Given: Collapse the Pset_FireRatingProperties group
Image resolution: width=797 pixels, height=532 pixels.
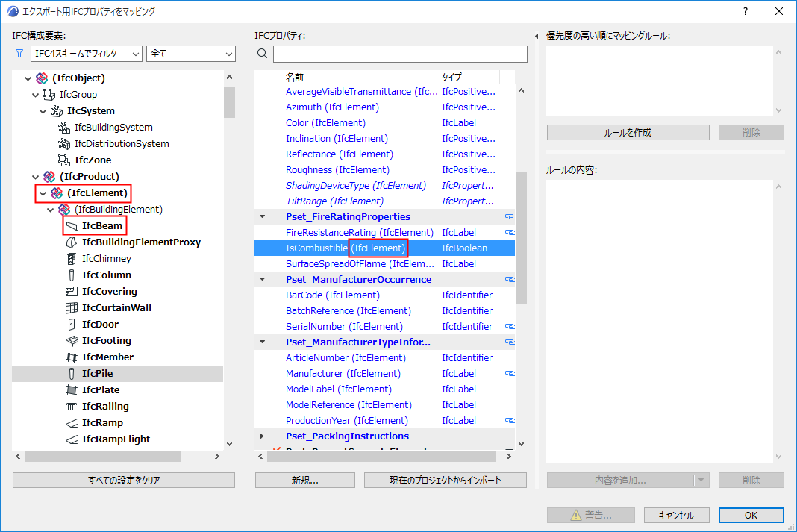Looking at the screenshot, I should coord(262,217).
